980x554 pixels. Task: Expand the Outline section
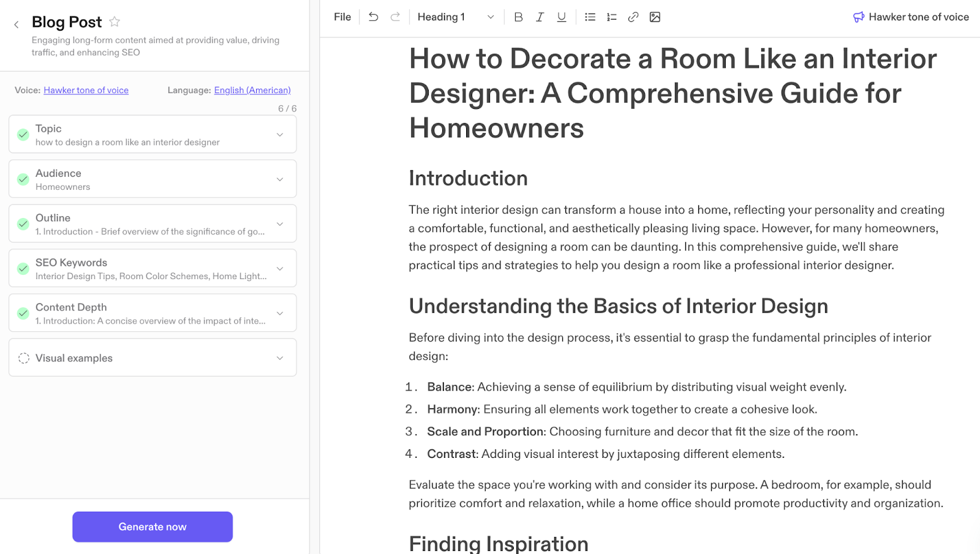(280, 223)
